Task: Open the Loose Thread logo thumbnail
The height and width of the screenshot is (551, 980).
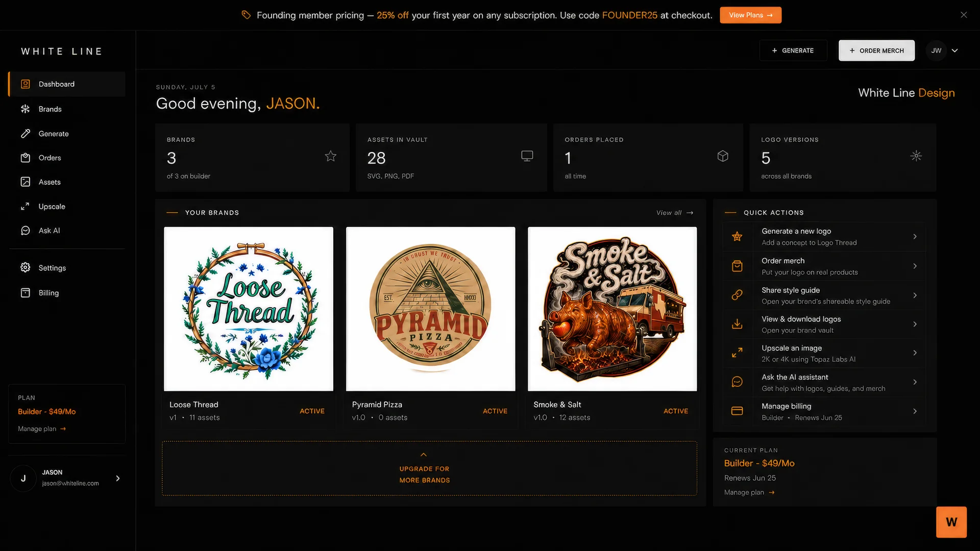Action: point(249,309)
